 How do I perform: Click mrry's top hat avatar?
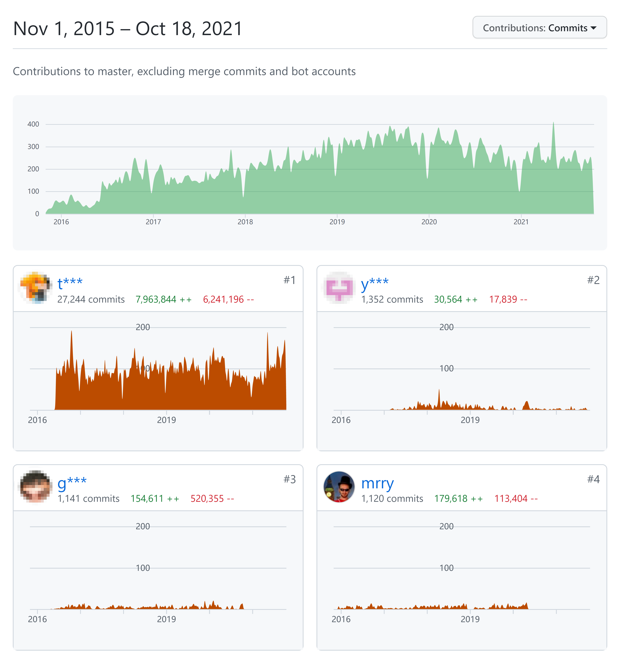coord(339,487)
